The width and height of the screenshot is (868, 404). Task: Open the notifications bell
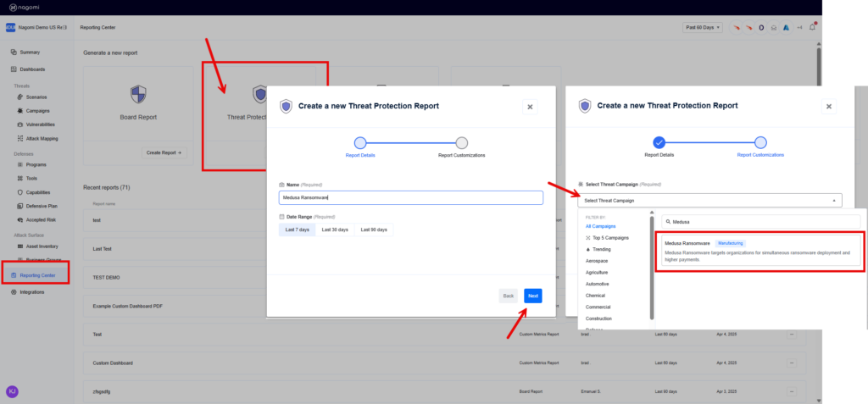point(813,26)
